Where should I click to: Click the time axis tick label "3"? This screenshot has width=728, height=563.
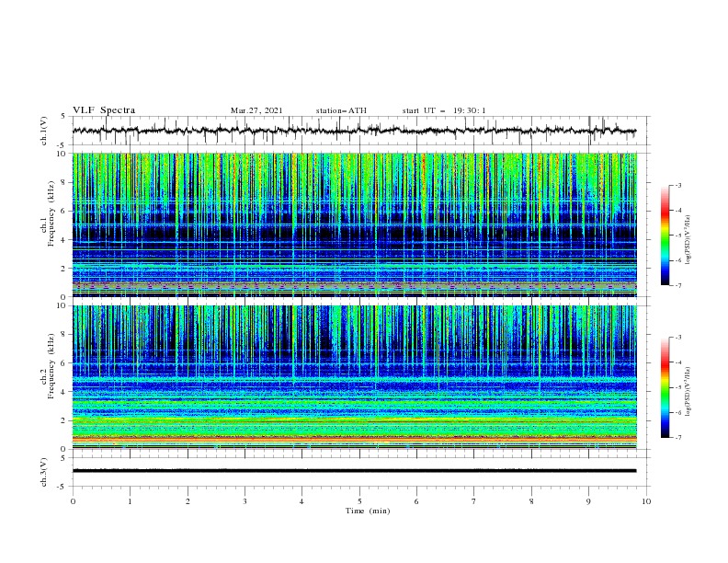point(245,501)
